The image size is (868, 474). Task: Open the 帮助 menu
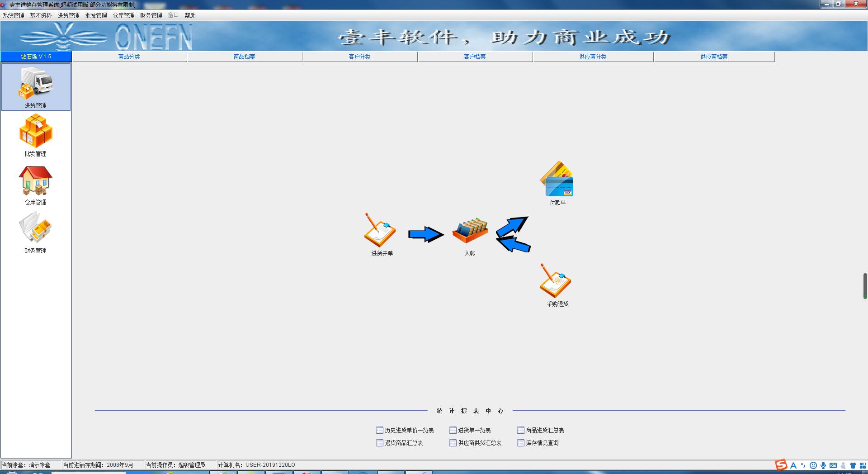[x=190, y=15]
